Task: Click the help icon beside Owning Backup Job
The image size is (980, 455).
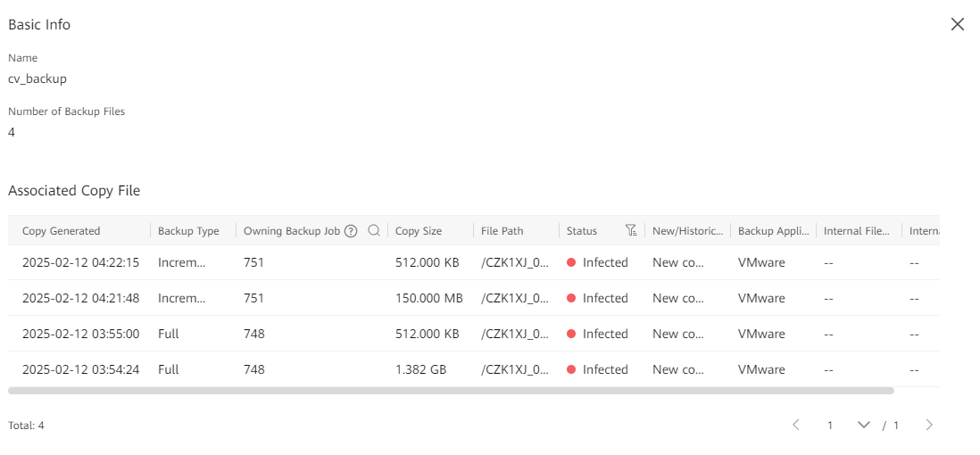Action: 351,231
